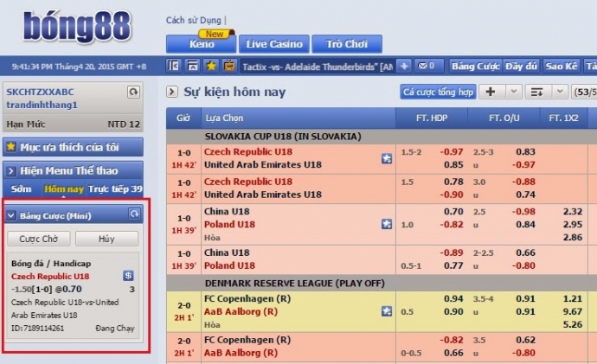597x364 pixels.
Task: Favorite the Czech Republic U18 match star
Action: click(x=387, y=158)
